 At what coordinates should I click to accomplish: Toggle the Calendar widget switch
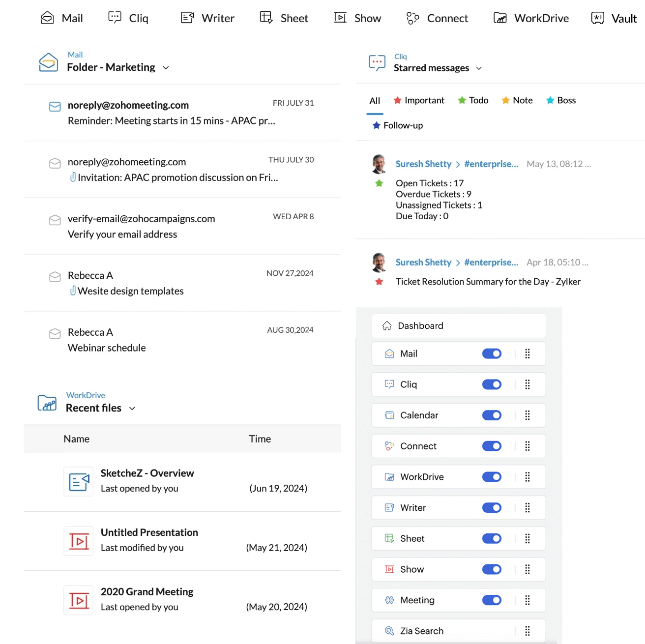[492, 415]
